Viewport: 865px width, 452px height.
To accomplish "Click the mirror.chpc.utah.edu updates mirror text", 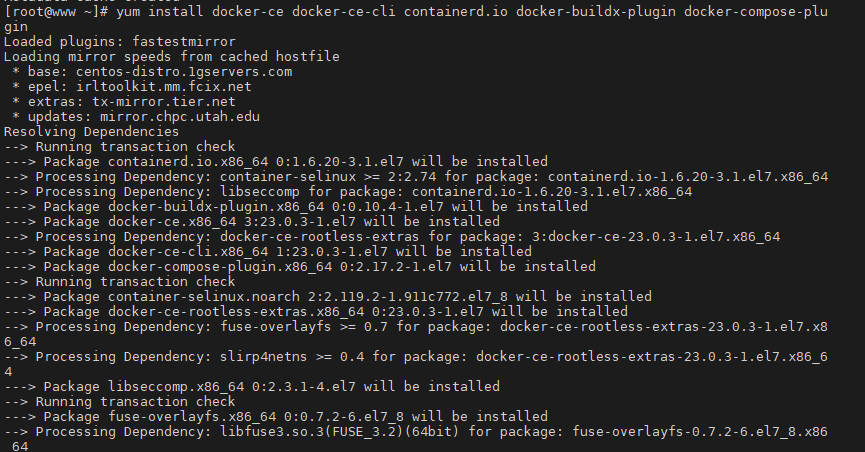I will [180, 116].
